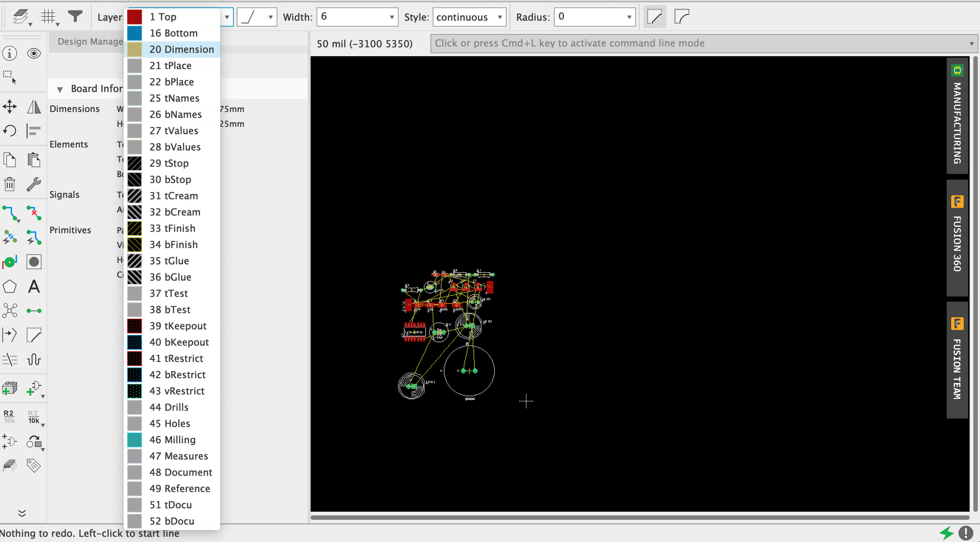Select the Text tool
The image size is (980, 542).
34,287
